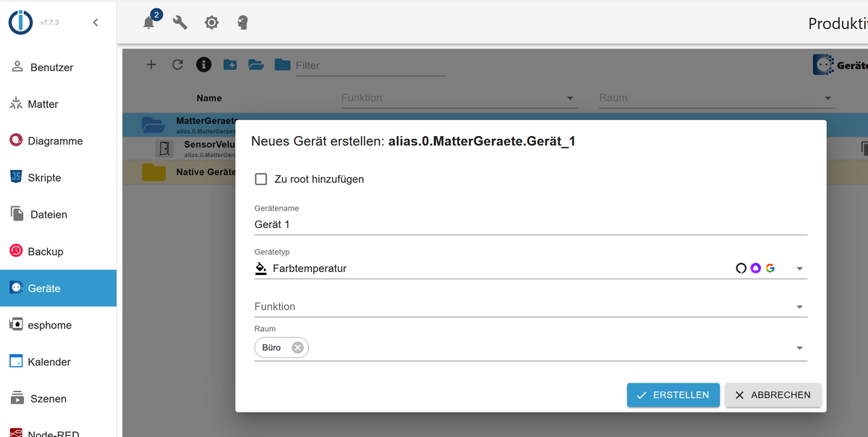Image resolution: width=868 pixels, height=437 pixels.
Task: Open Backup in the sidebar menu
Action: 45,251
